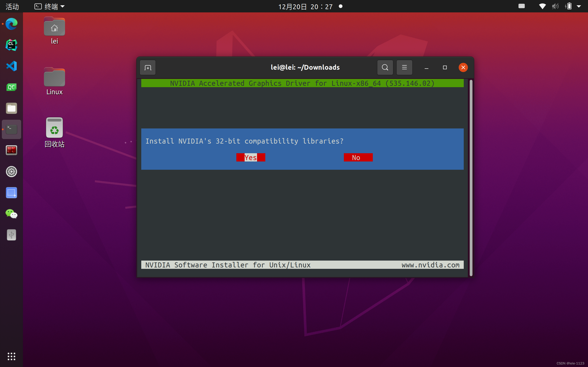Select Yes to install 32-bit compatibility libraries
This screenshot has height=367, width=588.
pyautogui.click(x=250, y=157)
